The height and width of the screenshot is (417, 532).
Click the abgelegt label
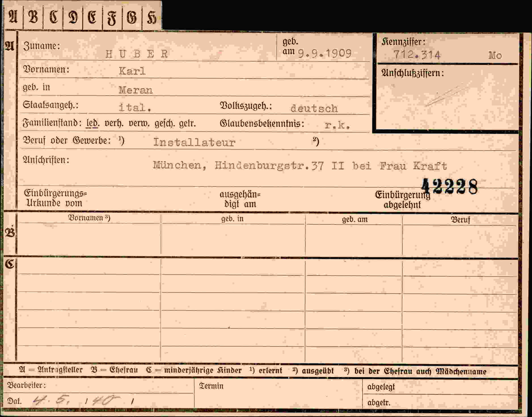point(381,387)
